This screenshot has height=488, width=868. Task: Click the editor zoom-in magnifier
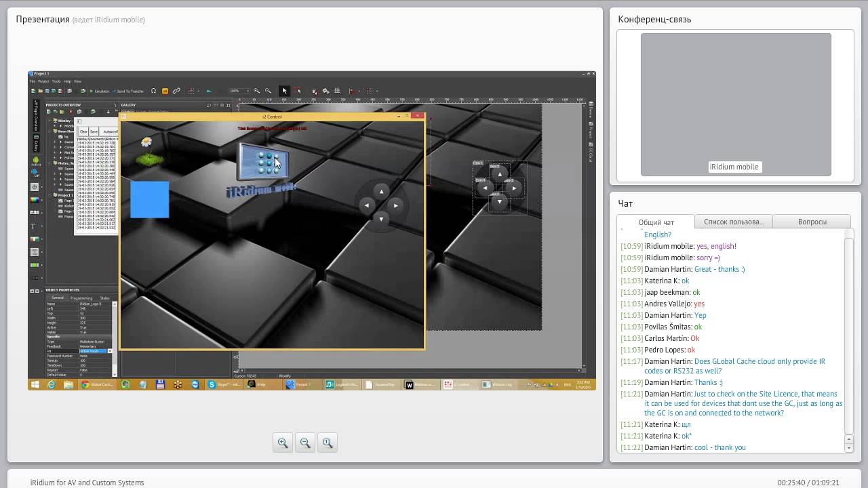point(256,91)
